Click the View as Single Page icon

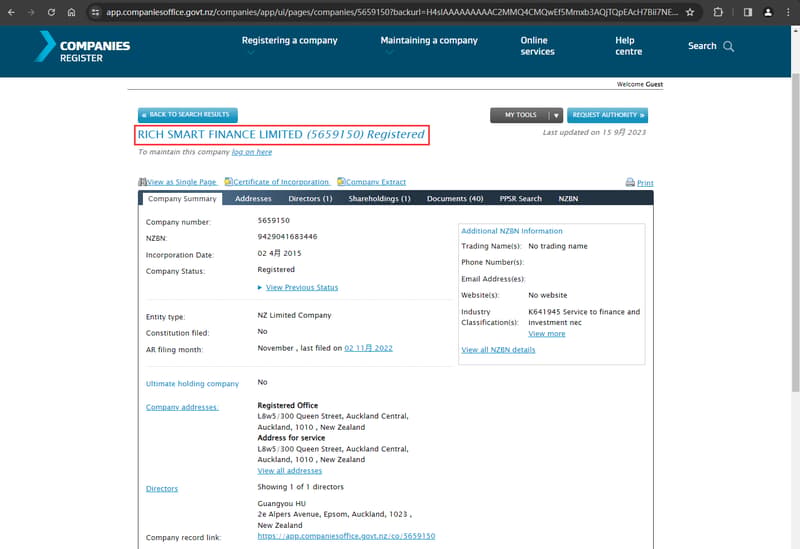pyautogui.click(x=142, y=182)
